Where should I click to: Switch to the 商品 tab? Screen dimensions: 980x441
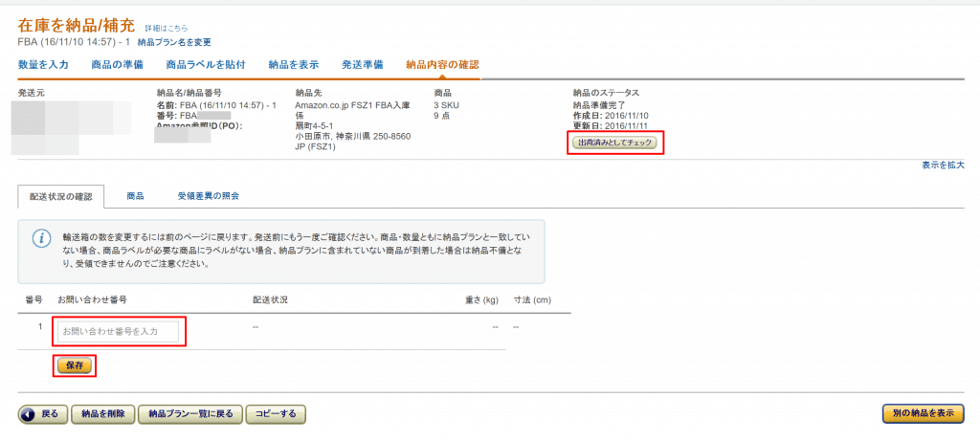(x=135, y=196)
